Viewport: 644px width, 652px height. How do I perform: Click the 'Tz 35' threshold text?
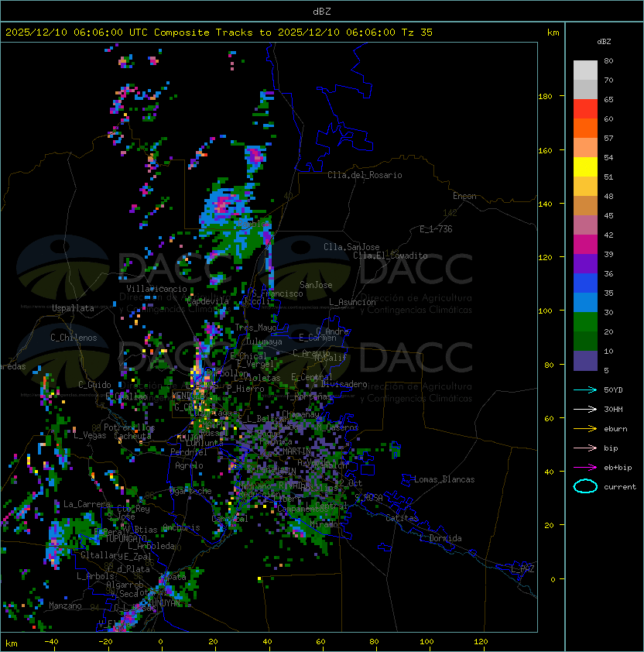coord(417,33)
